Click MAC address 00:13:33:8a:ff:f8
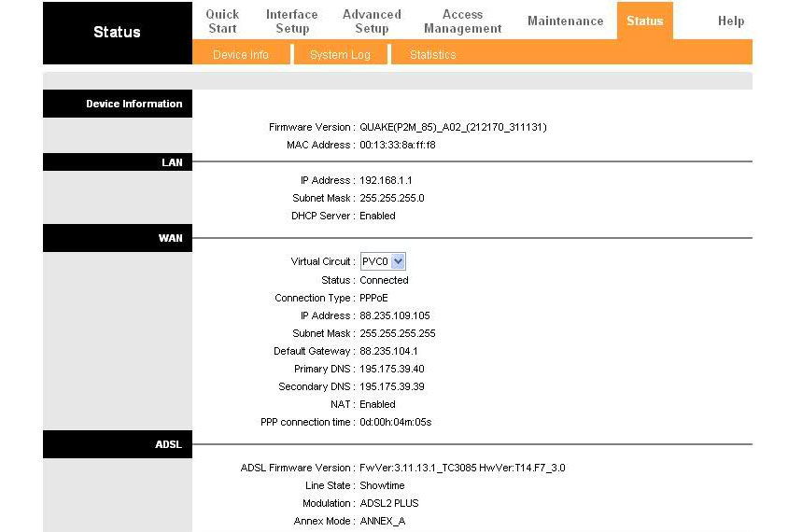Viewport: 788px width, 532px height. click(398, 145)
